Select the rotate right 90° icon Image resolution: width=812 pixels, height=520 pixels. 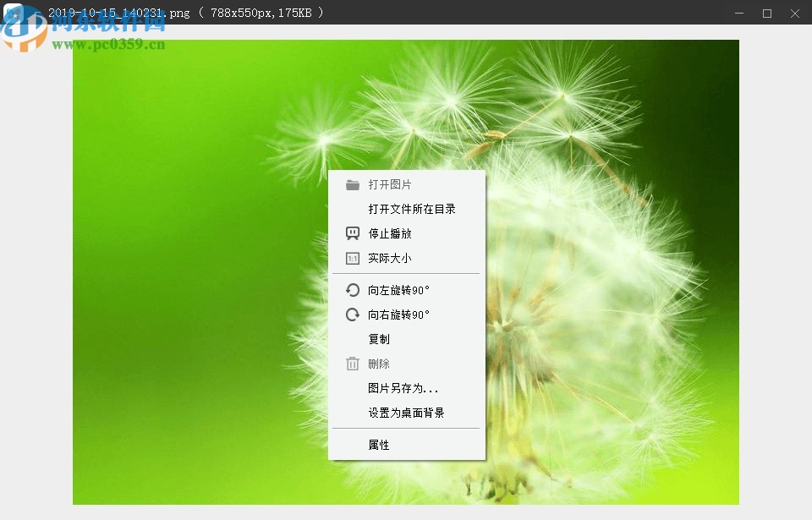tap(352, 315)
